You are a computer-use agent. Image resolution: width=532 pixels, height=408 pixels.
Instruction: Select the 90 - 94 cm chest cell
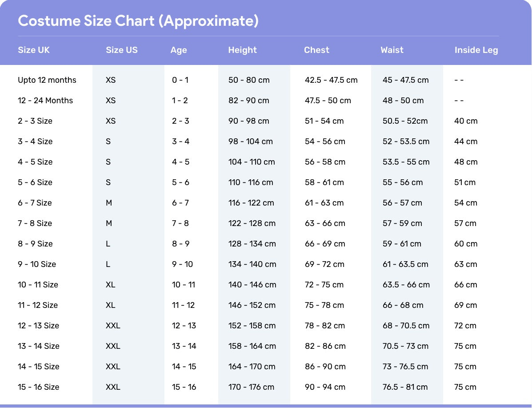(x=325, y=387)
